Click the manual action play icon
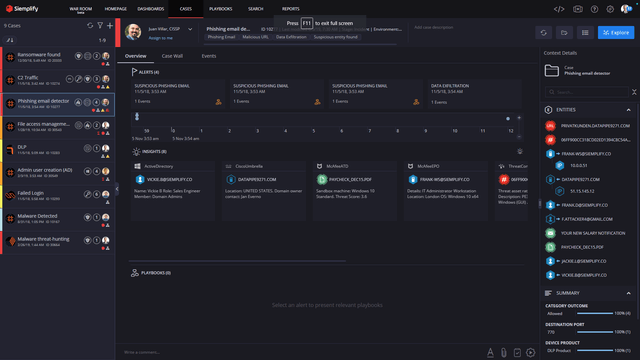The height and width of the screenshot is (360, 640). click(531, 352)
